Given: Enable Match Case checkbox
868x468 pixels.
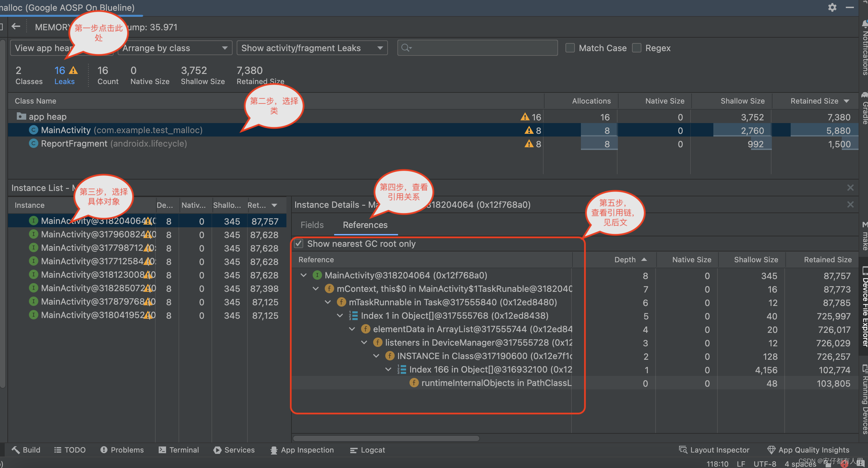Looking at the screenshot, I should click(x=571, y=48).
